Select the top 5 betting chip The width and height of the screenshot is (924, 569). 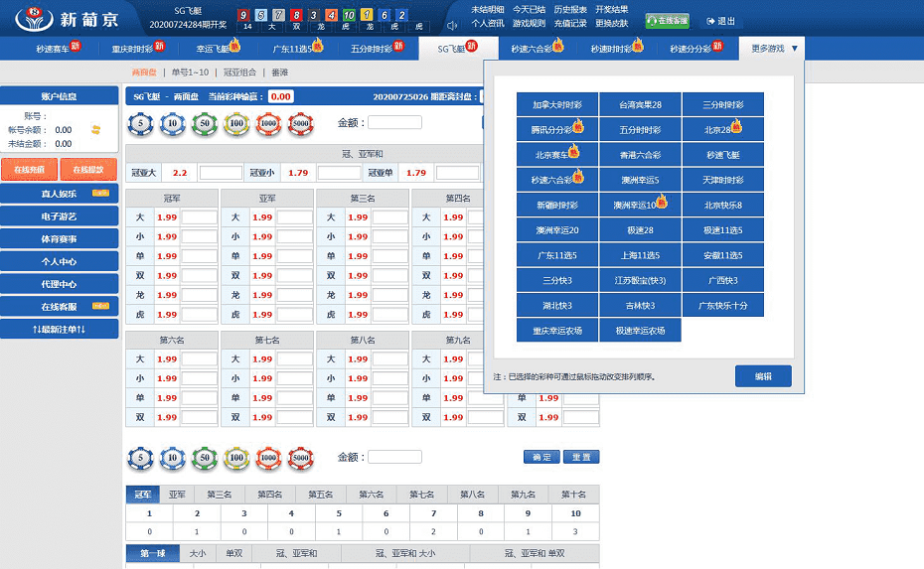(141, 124)
